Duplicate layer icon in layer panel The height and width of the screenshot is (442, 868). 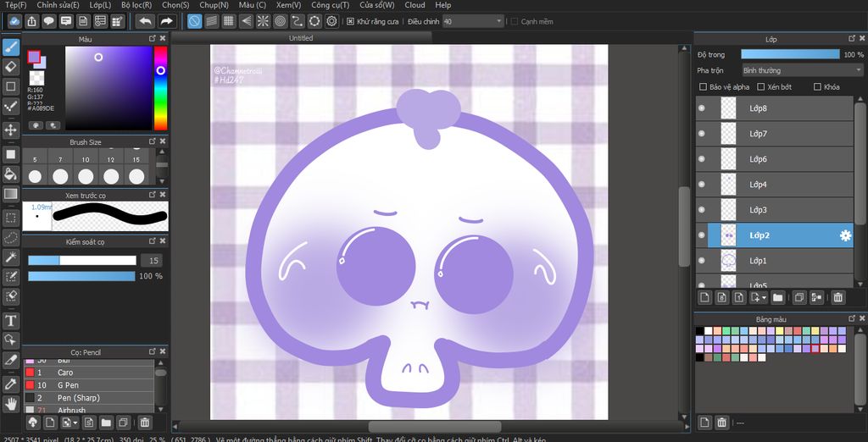[798, 297]
